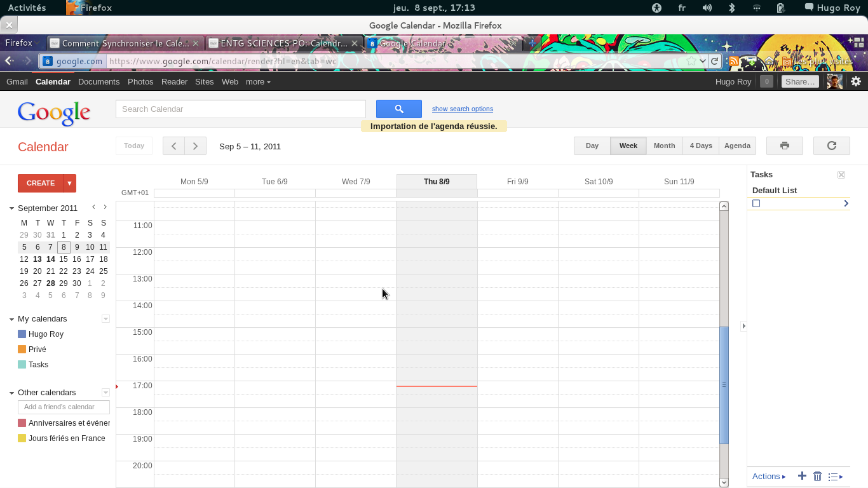This screenshot has height=488, width=868.
Task: Open the Tasks Actions menu
Action: coord(769,476)
